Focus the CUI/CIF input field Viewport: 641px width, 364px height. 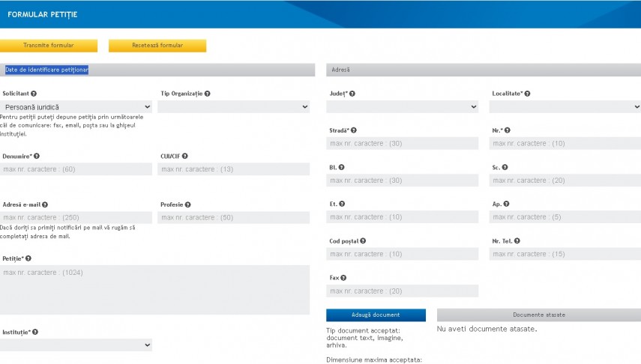233,169
